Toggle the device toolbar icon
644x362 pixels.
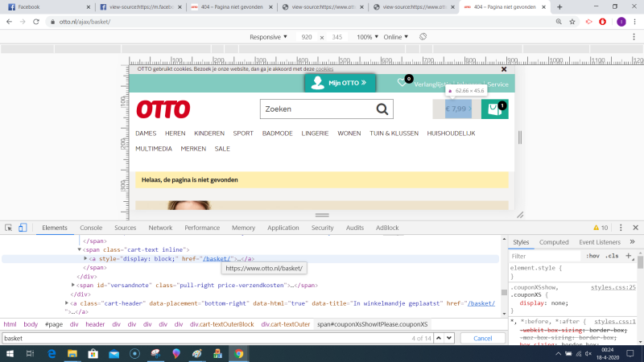[23, 228]
